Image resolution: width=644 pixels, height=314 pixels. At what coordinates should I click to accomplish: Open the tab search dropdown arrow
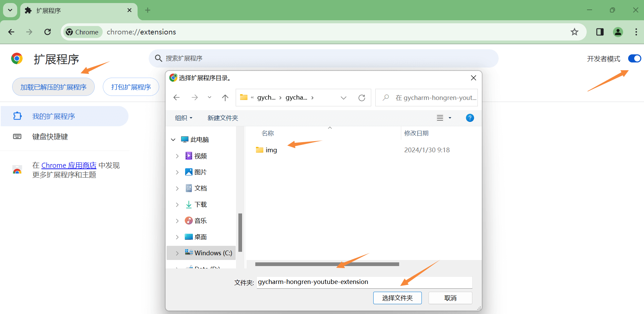pos(10,10)
